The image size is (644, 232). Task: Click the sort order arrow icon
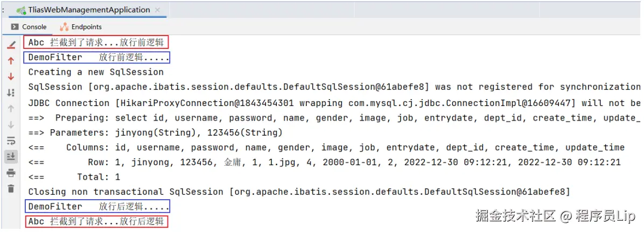click(x=11, y=93)
